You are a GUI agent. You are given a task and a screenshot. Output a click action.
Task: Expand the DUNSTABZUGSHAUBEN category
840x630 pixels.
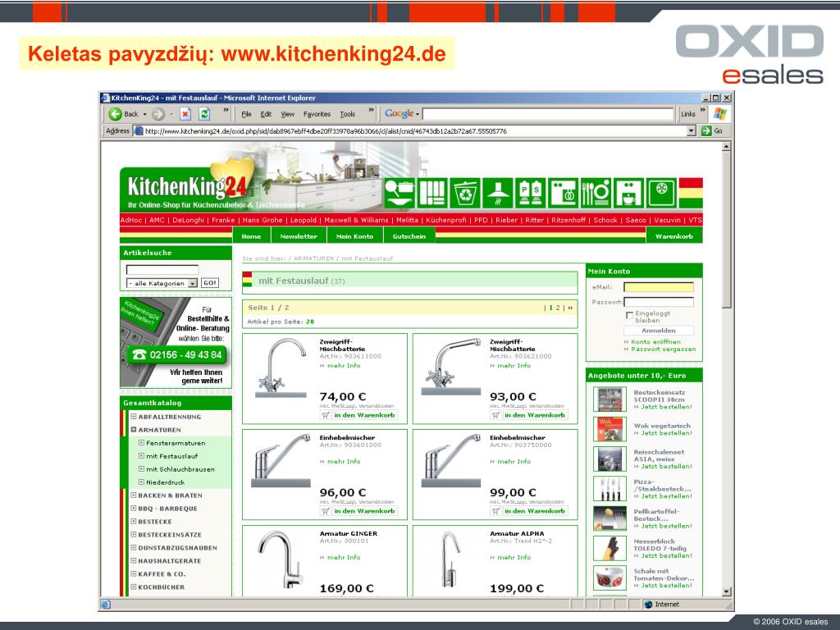pyautogui.click(x=134, y=547)
